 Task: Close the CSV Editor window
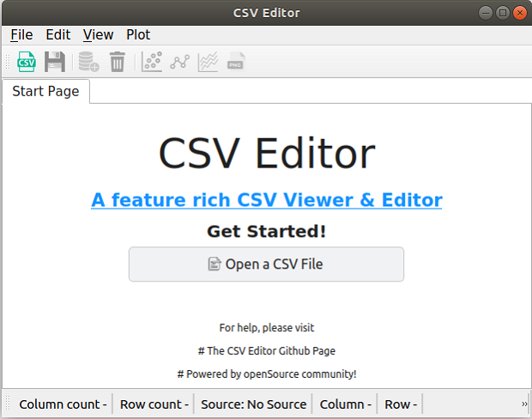click(520, 13)
